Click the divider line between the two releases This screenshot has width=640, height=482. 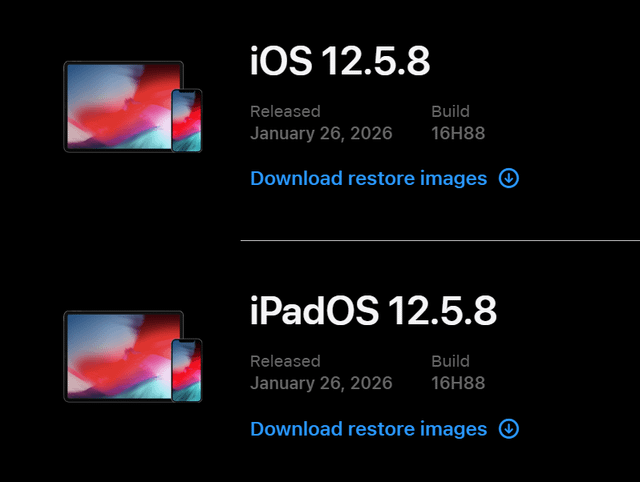tap(440, 240)
